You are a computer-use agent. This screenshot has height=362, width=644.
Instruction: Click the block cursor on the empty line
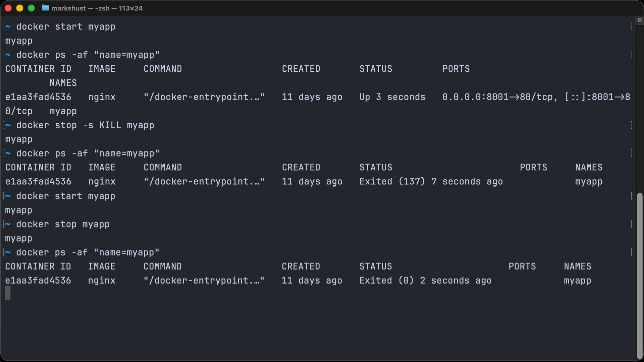pyautogui.click(x=8, y=293)
